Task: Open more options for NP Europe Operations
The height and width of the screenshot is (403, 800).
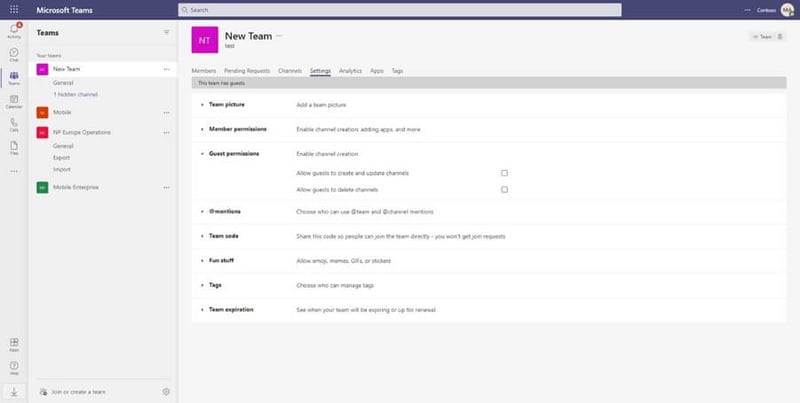Action: 166,133
